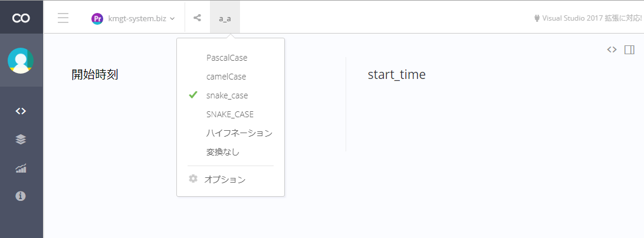The width and height of the screenshot is (644, 238).
Task: Choose uppercase SNAKE_CASE option
Action: pos(231,114)
